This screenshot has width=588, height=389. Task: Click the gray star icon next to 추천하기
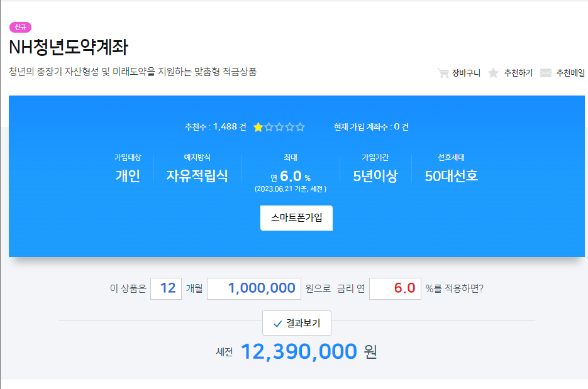coord(492,72)
